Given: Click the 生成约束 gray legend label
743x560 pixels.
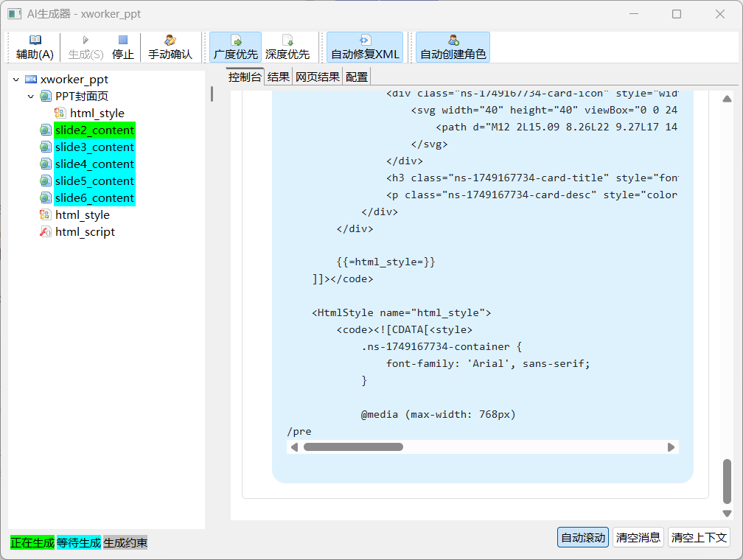Looking at the screenshot, I should [125, 542].
